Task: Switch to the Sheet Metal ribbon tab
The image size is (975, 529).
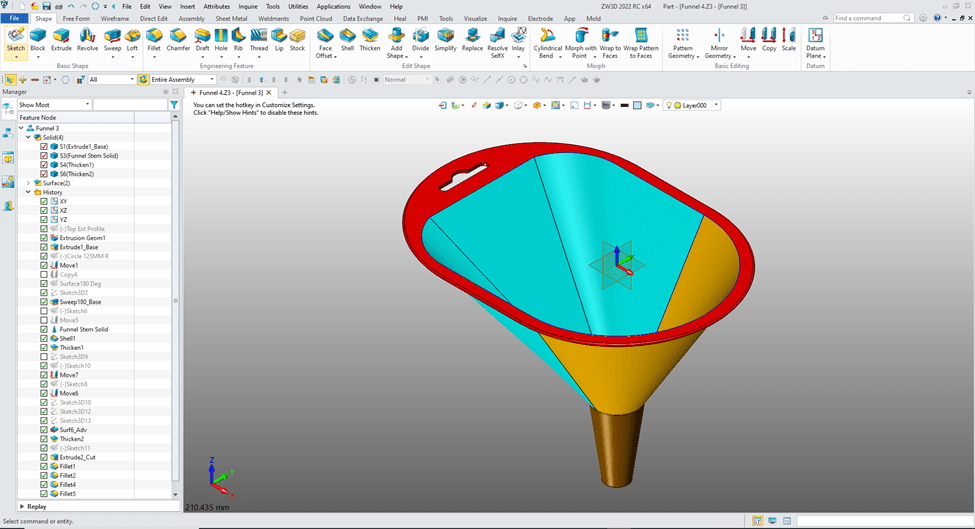Action: pos(231,18)
